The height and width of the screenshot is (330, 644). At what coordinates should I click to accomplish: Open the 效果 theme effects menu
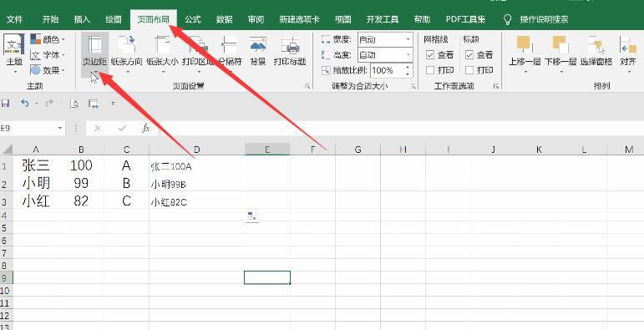pos(48,70)
